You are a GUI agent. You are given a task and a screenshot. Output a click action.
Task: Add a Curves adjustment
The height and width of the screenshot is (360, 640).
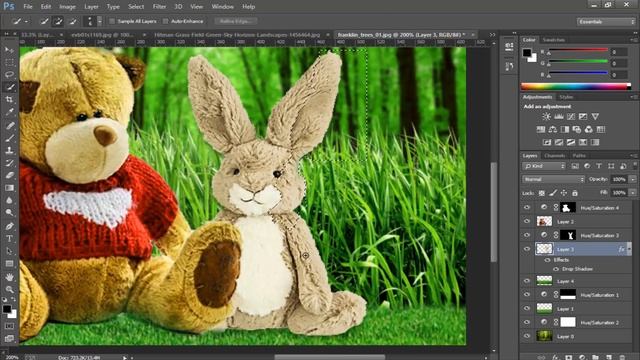(571, 117)
